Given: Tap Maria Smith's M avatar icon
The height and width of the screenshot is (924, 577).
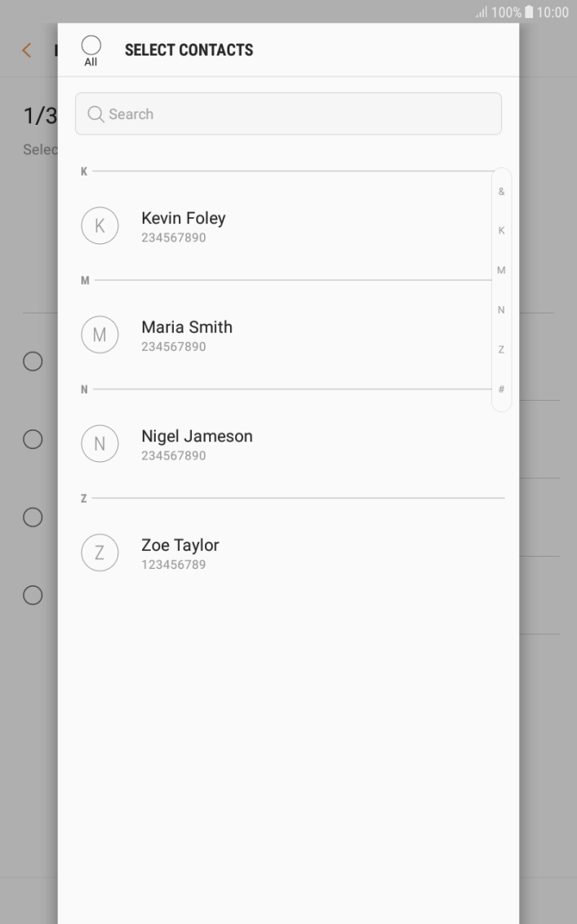Looking at the screenshot, I should [x=100, y=335].
